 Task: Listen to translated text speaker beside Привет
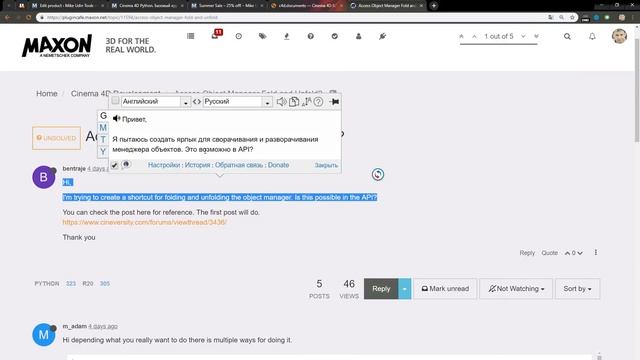pyautogui.click(x=116, y=118)
